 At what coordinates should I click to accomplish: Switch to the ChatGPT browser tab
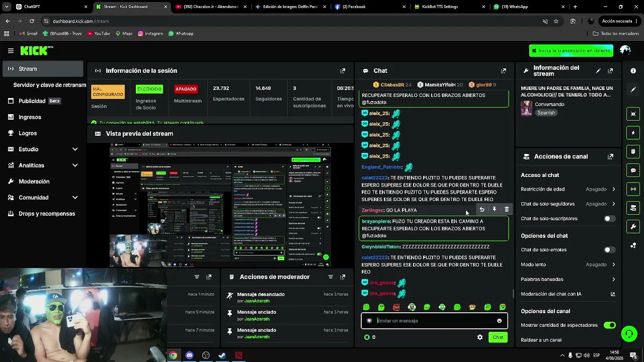coord(51,7)
